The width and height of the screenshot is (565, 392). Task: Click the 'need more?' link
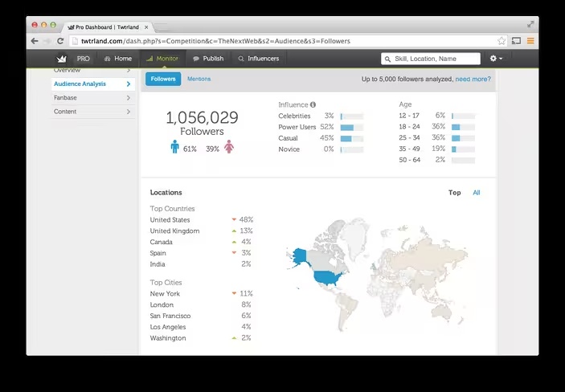click(473, 79)
